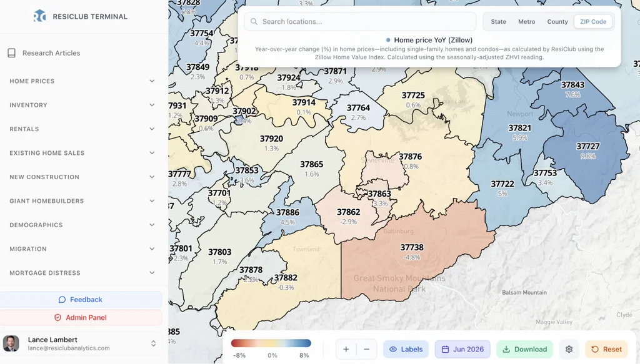Select ZIP 37803 map label

tap(219, 252)
